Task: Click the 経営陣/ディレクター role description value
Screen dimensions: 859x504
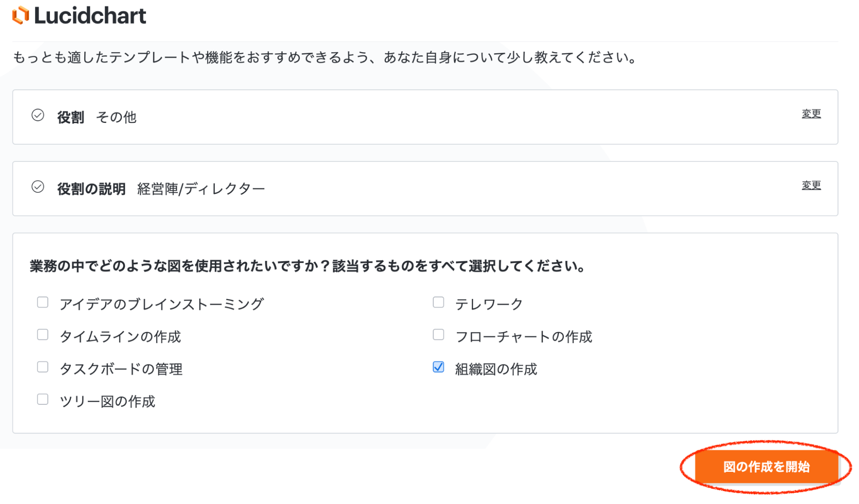Action: pyautogui.click(x=201, y=189)
